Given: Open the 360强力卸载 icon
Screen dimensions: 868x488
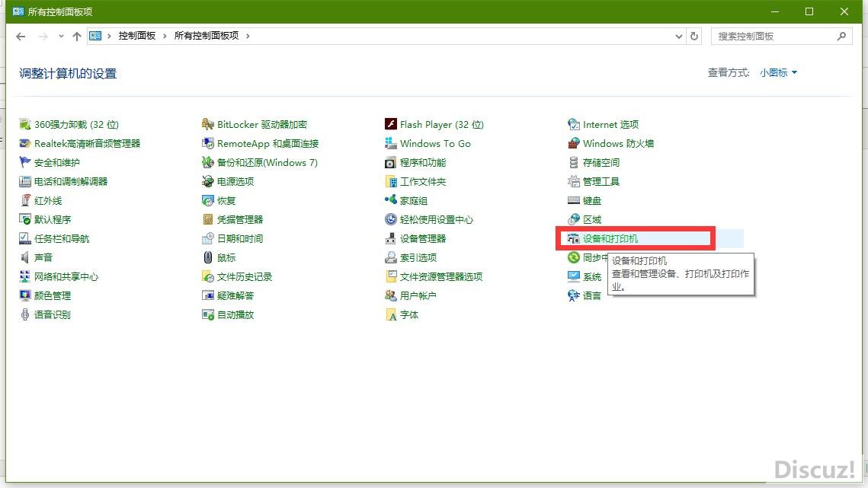Looking at the screenshot, I should point(25,125).
